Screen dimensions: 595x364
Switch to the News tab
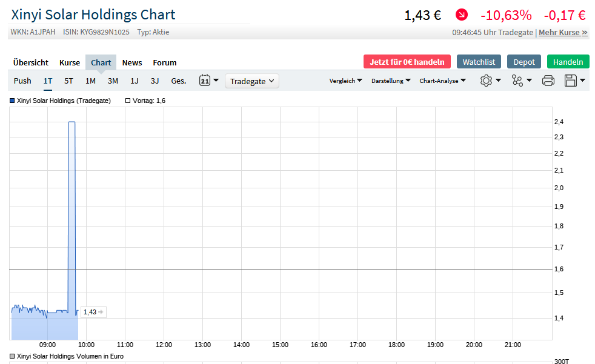point(132,62)
